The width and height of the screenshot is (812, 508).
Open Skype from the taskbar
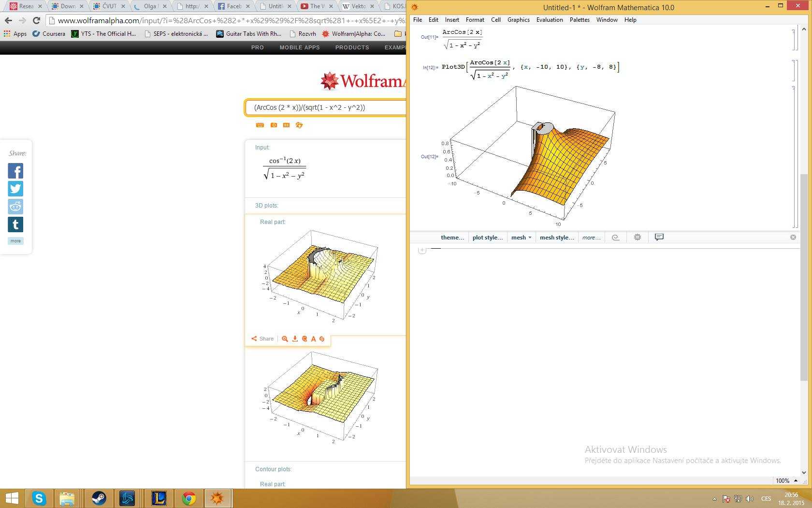point(39,498)
